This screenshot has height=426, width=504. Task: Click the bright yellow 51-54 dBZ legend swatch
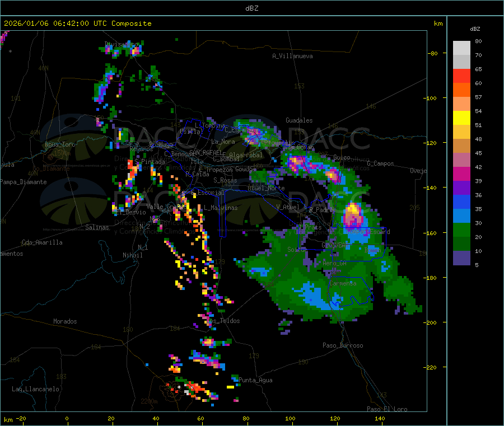pyautogui.click(x=461, y=118)
